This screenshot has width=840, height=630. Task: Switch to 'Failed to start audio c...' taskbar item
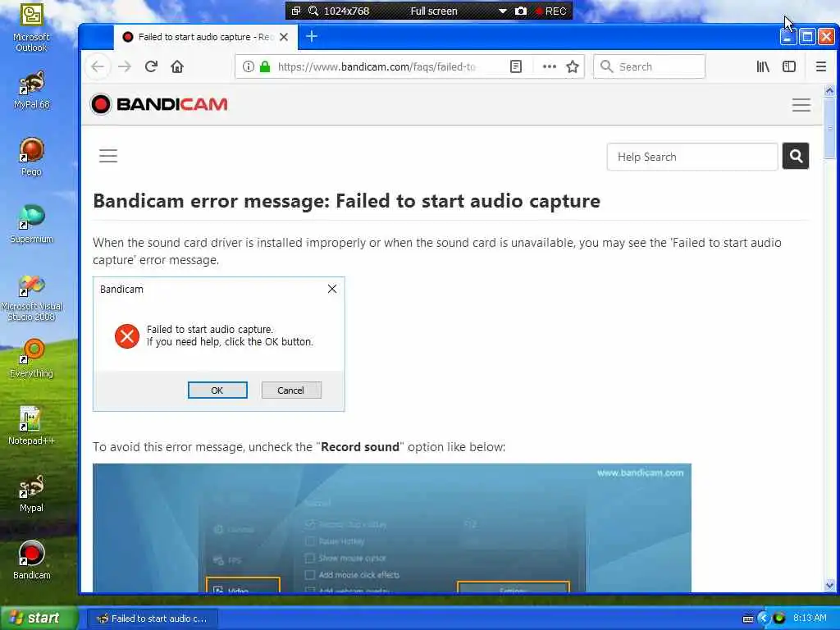click(153, 619)
